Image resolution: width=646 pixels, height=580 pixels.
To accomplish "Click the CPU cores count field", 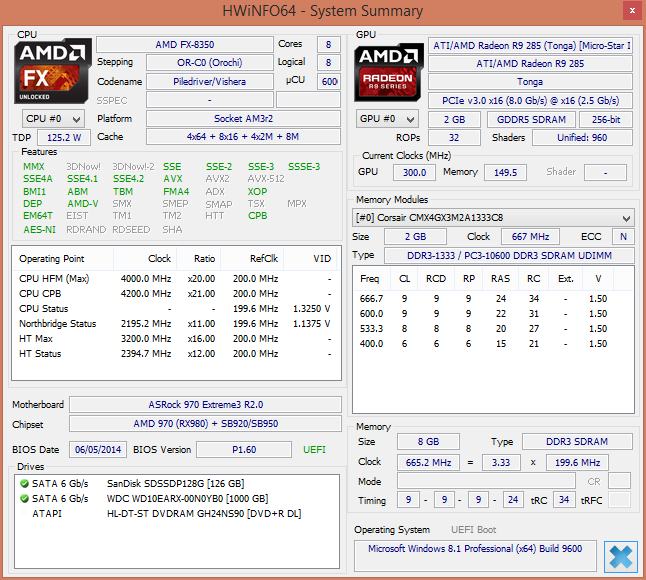I will pos(329,44).
